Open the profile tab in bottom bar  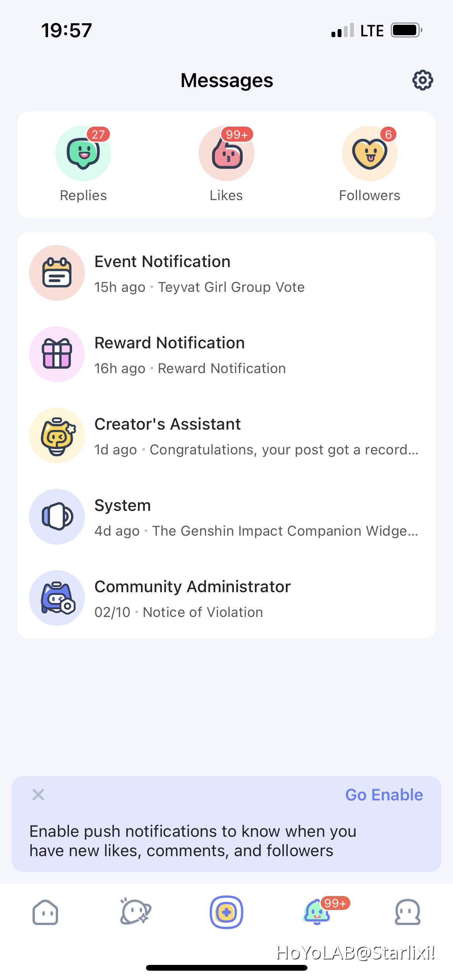pos(408,912)
